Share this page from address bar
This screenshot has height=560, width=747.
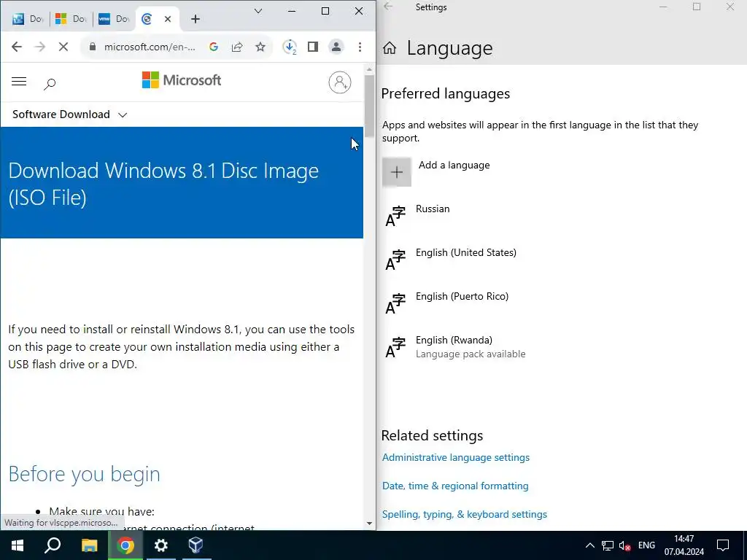pos(237,47)
